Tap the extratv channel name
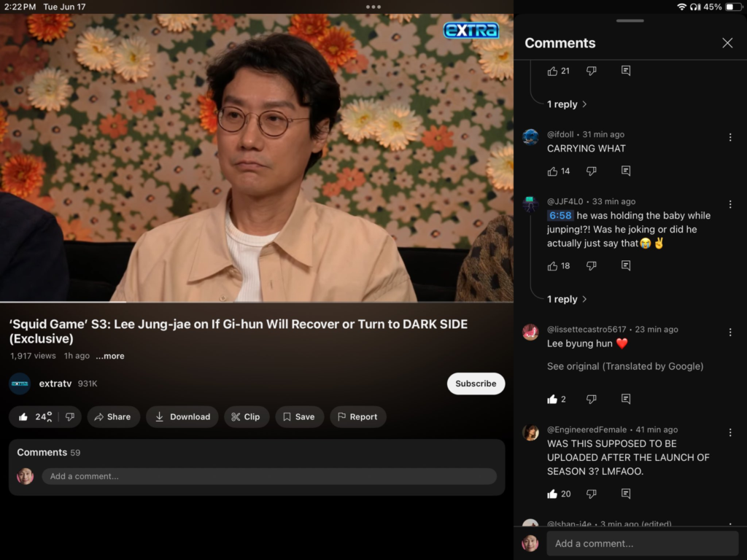 (55, 384)
